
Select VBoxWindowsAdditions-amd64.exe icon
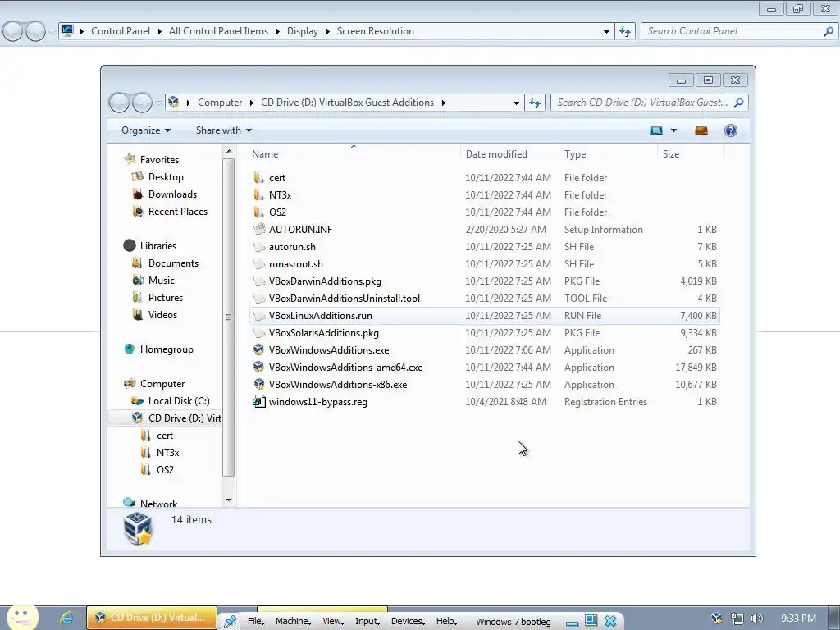click(258, 367)
